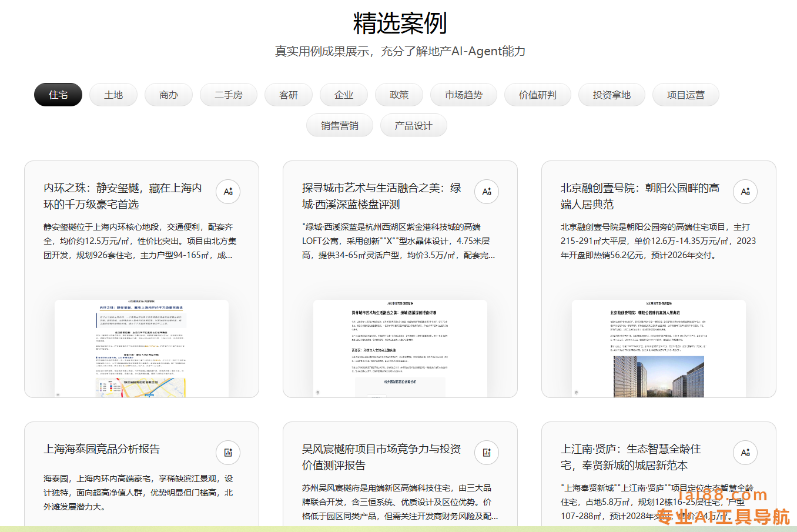Open 上江南·贤庐：生态智慧全龄住宅 title
The width and height of the screenshot is (797, 532).
631,457
